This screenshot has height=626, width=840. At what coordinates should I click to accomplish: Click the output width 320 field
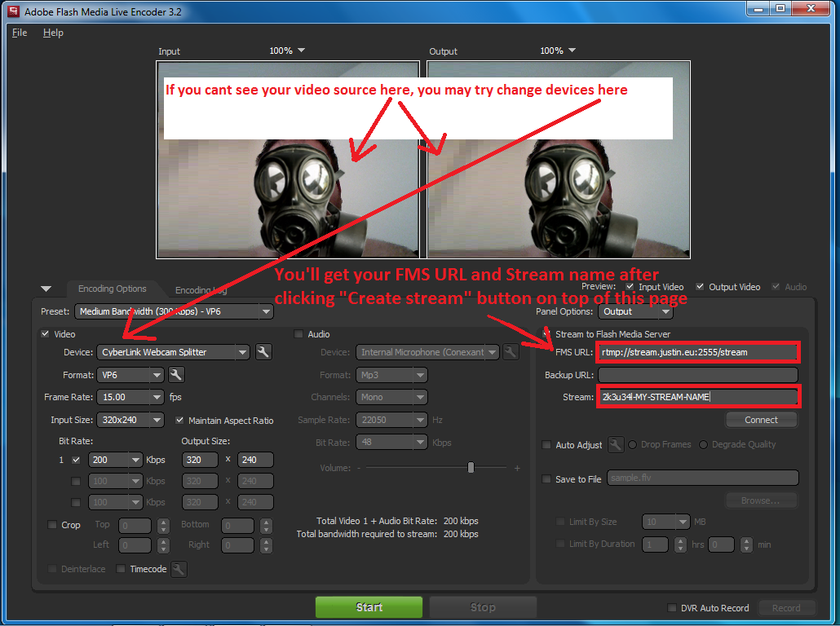[x=201, y=460]
